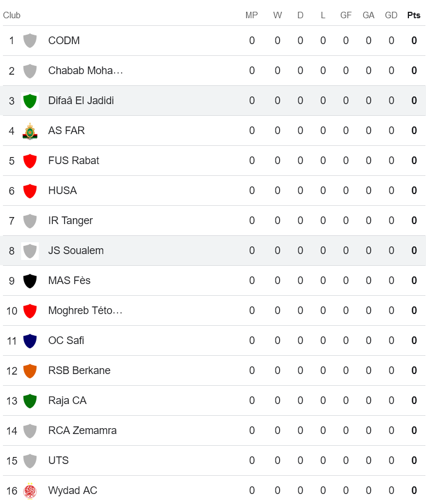Screen dimensions: 426x504
Task: Click the MP column header
Action: click(x=251, y=15)
